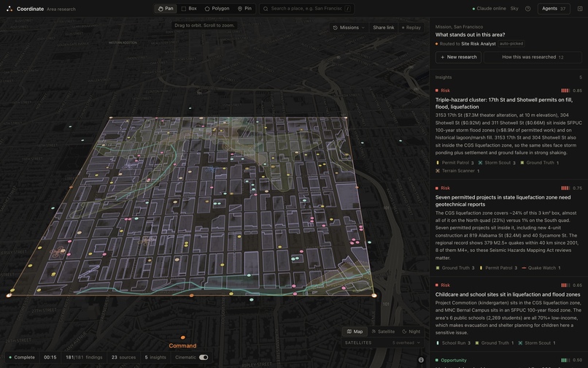Screen dimensions: 588x368
Task: Click the 0.85 confidence bar indicator
Action: click(565, 91)
